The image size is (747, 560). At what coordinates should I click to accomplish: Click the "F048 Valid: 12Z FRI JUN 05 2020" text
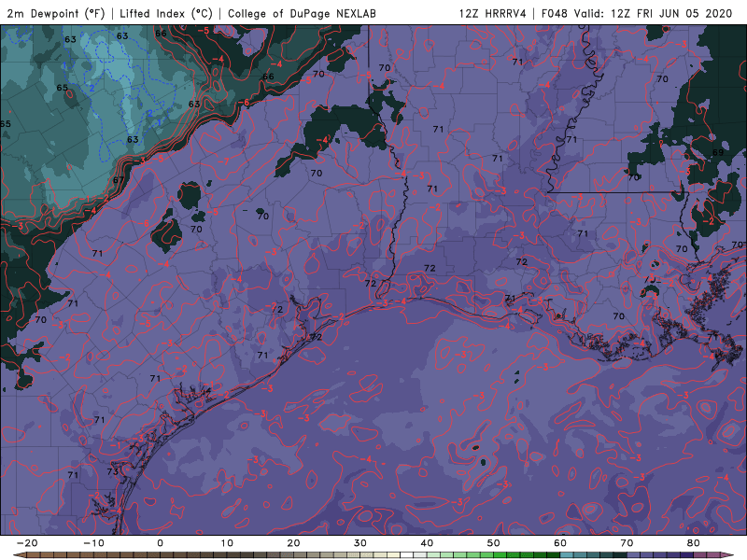(637, 13)
